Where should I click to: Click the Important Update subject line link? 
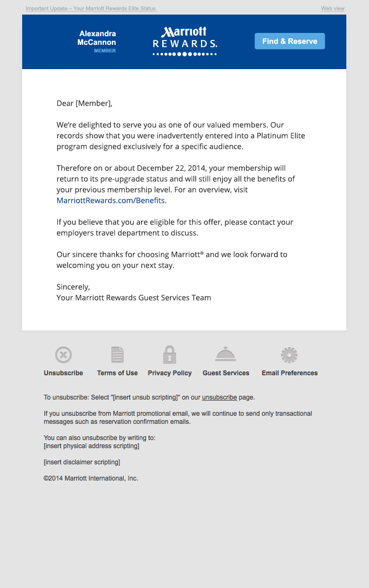(90, 9)
